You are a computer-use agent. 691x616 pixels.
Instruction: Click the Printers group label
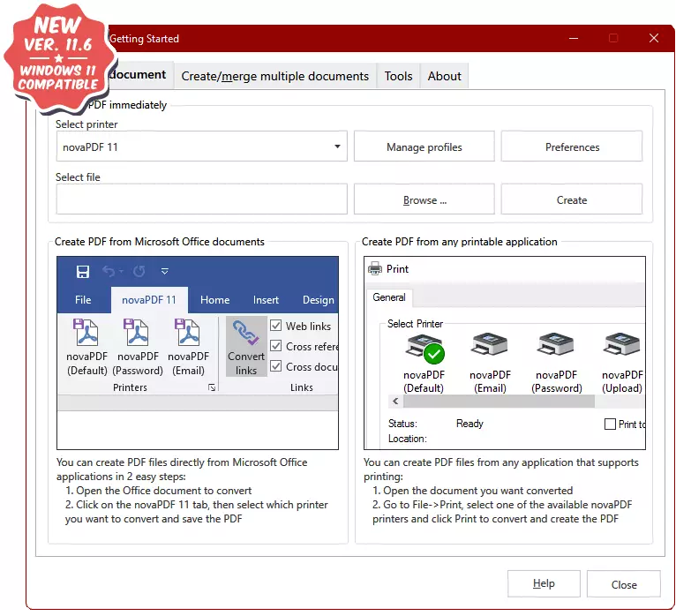[130, 387]
